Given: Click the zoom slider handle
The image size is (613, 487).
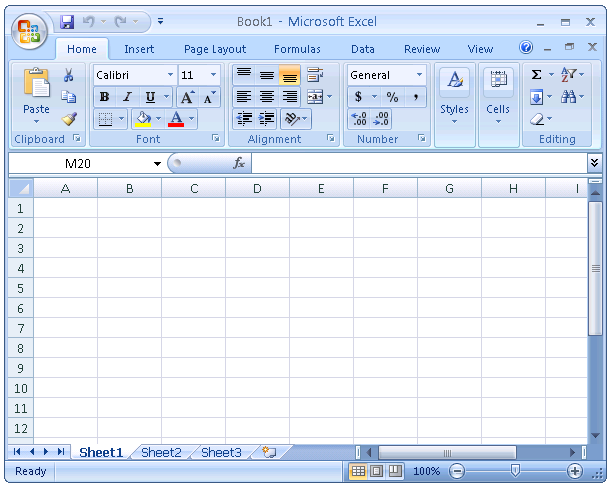Looking at the screenshot, I should (515, 471).
